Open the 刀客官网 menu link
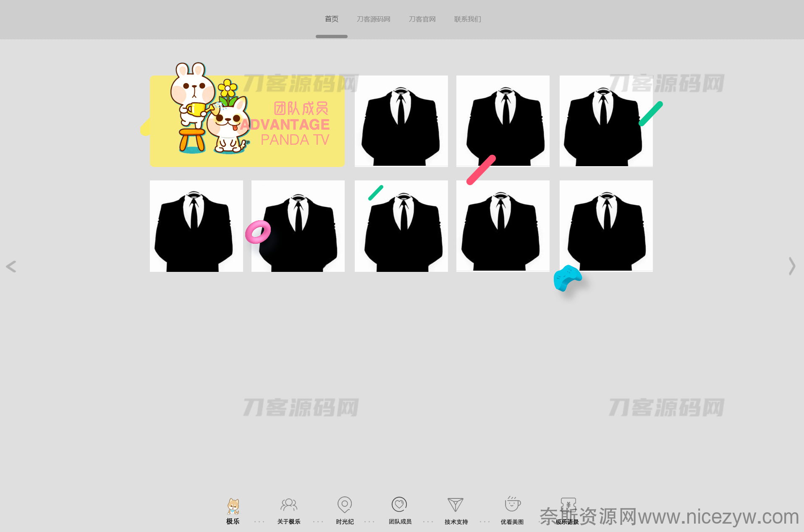 pos(422,19)
